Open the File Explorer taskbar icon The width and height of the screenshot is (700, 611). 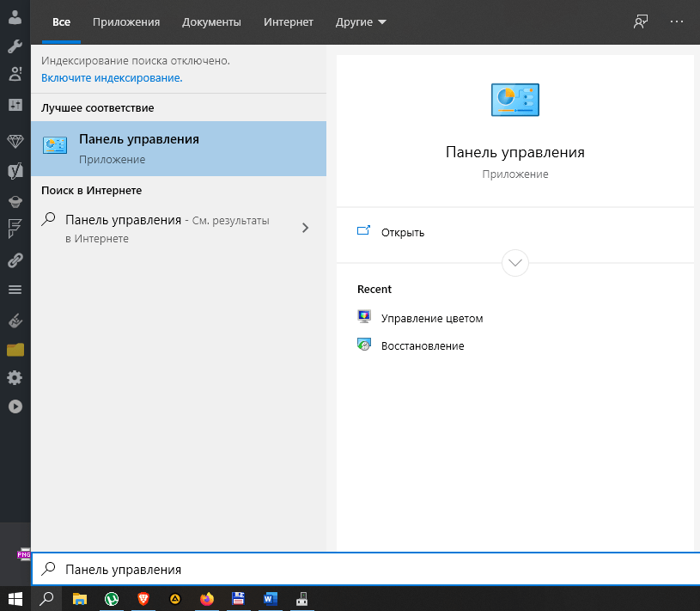(80, 598)
